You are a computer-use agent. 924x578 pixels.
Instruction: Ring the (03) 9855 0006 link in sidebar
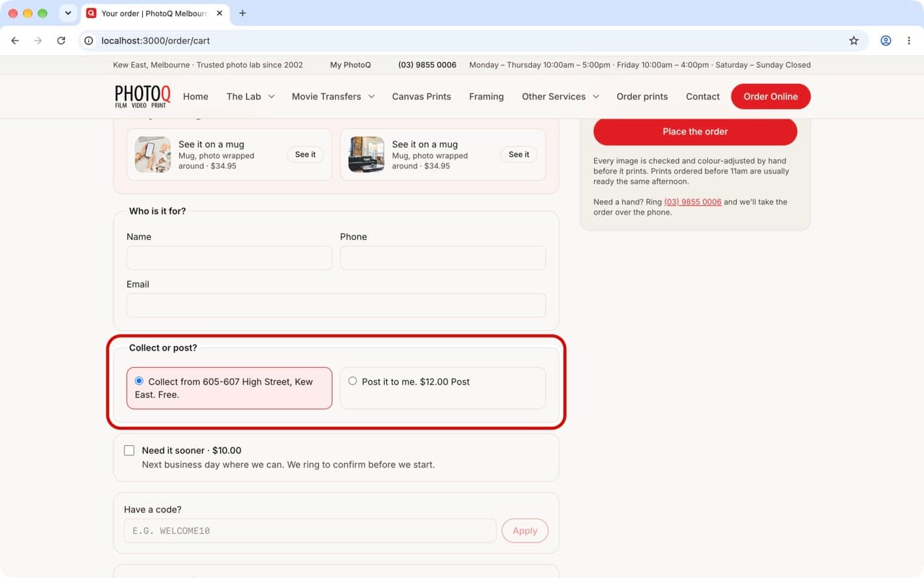(693, 202)
